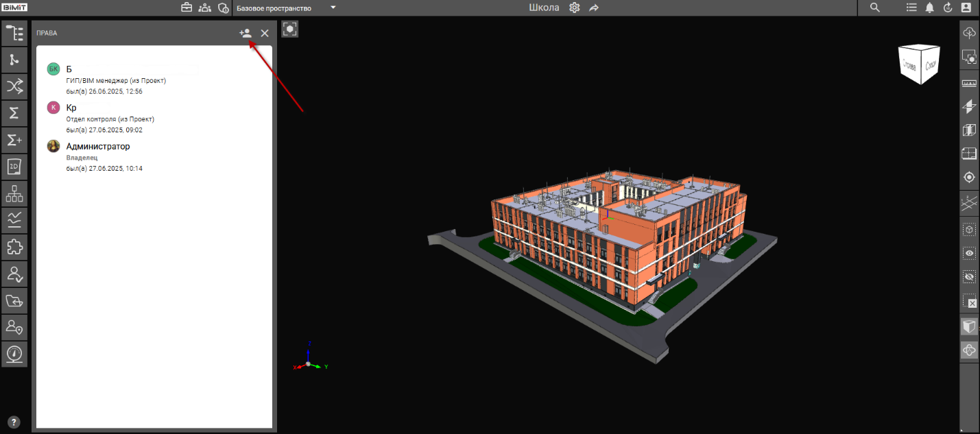The width and height of the screenshot is (980, 434).
Task: Open the puzzle piece plugins icon
Action: (14, 247)
